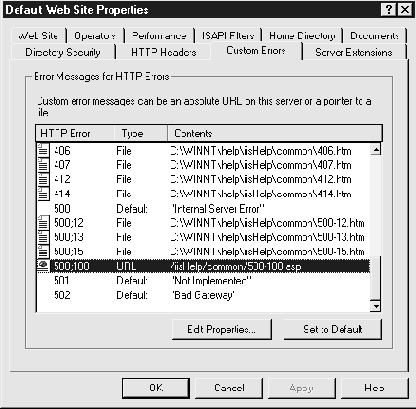
Task: Select the file icon beside error 414
Action: coord(43,193)
